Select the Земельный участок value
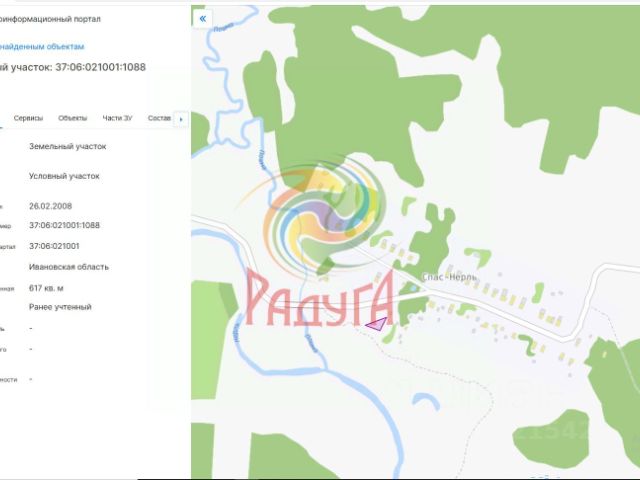The height and width of the screenshot is (480, 640). click(x=67, y=146)
